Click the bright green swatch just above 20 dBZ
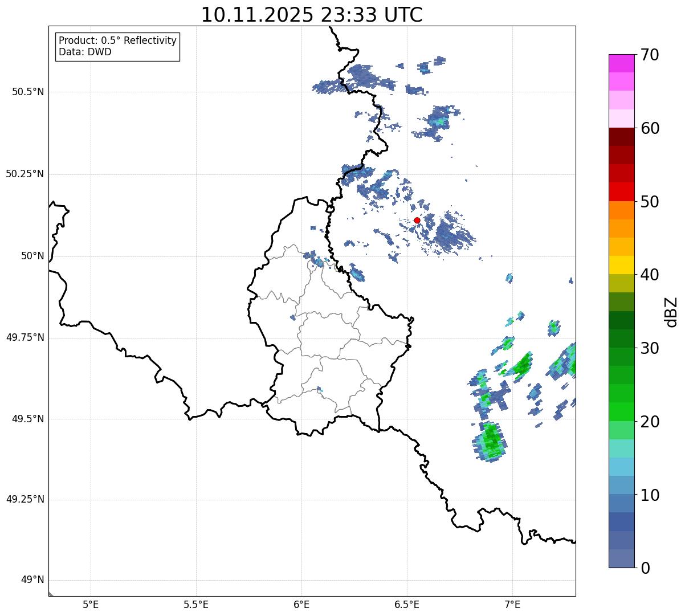 pos(621,412)
